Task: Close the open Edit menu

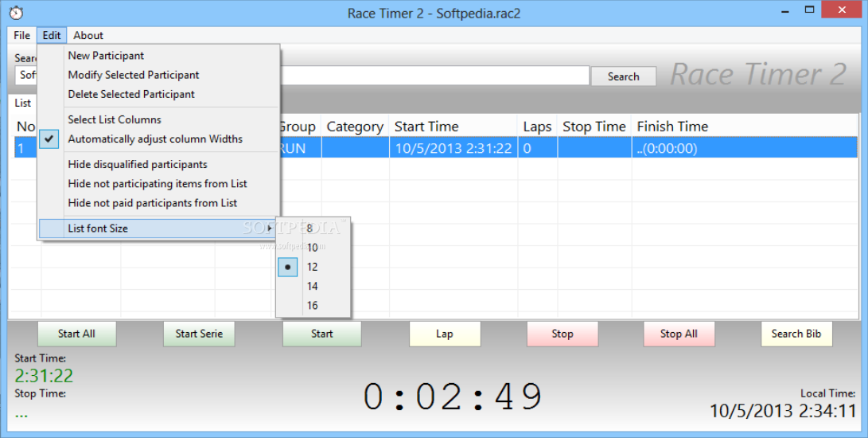Action: coord(52,36)
